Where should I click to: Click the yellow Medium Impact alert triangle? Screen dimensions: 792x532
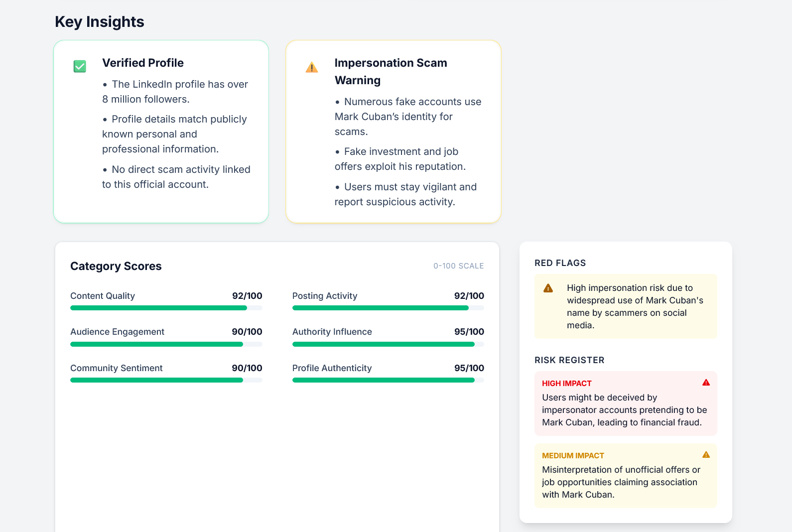point(706,455)
